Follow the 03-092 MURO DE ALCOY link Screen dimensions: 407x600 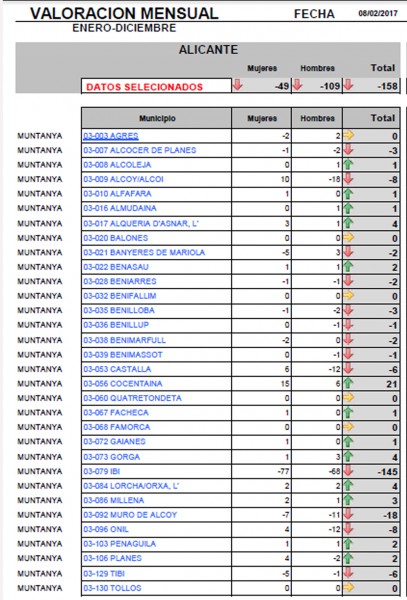coord(130,515)
